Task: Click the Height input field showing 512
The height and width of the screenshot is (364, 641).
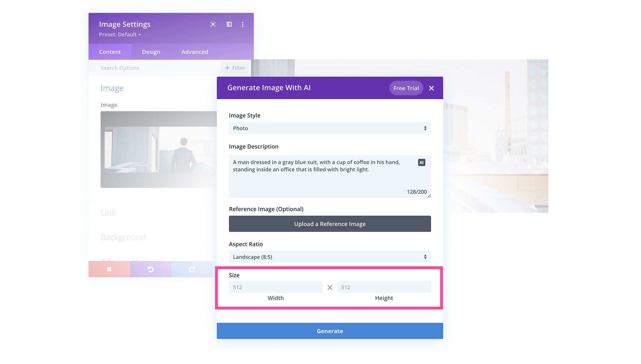Action: (x=383, y=287)
